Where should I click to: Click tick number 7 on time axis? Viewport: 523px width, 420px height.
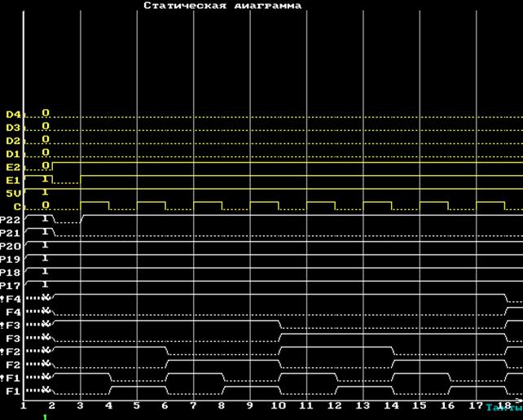click(193, 405)
